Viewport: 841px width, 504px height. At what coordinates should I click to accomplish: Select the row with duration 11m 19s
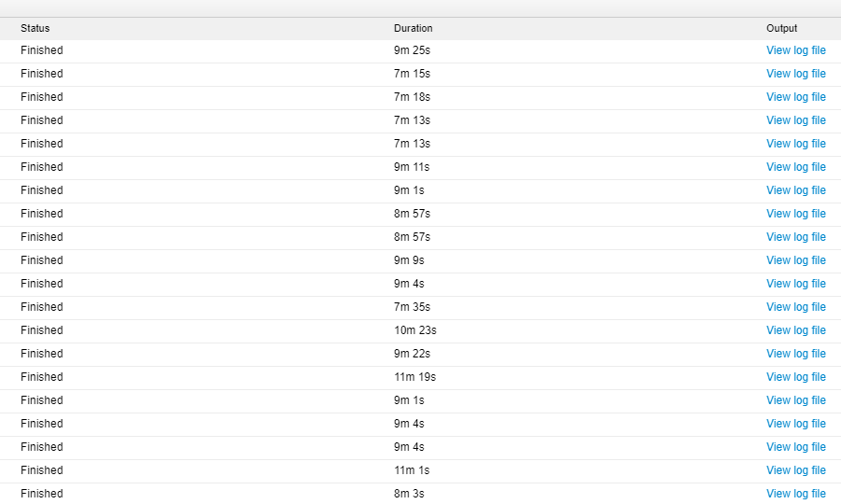tap(420, 377)
